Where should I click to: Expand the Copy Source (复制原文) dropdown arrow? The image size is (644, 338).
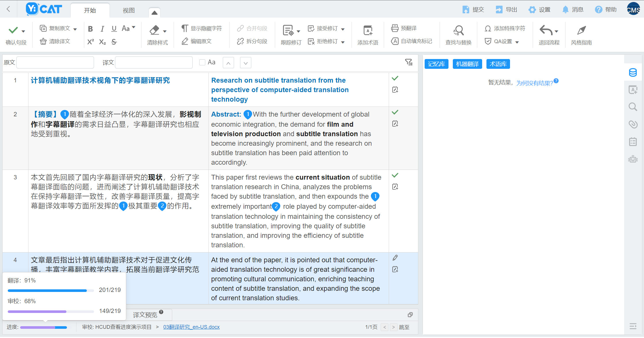(x=75, y=29)
